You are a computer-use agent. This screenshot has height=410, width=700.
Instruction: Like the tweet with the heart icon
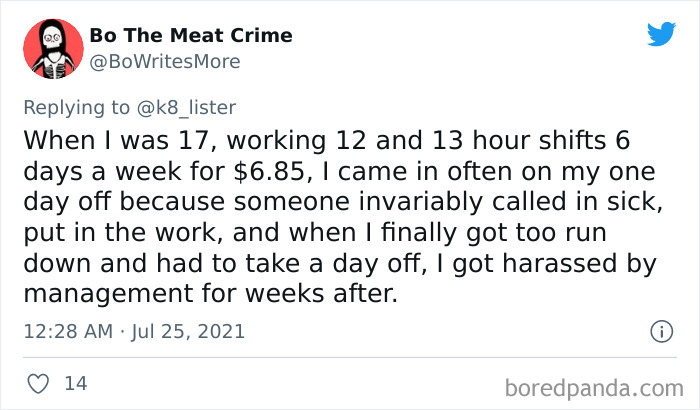coord(39,382)
